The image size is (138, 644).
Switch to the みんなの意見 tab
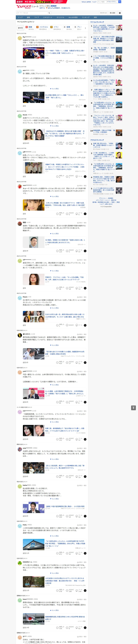click(x=73, y=17)
